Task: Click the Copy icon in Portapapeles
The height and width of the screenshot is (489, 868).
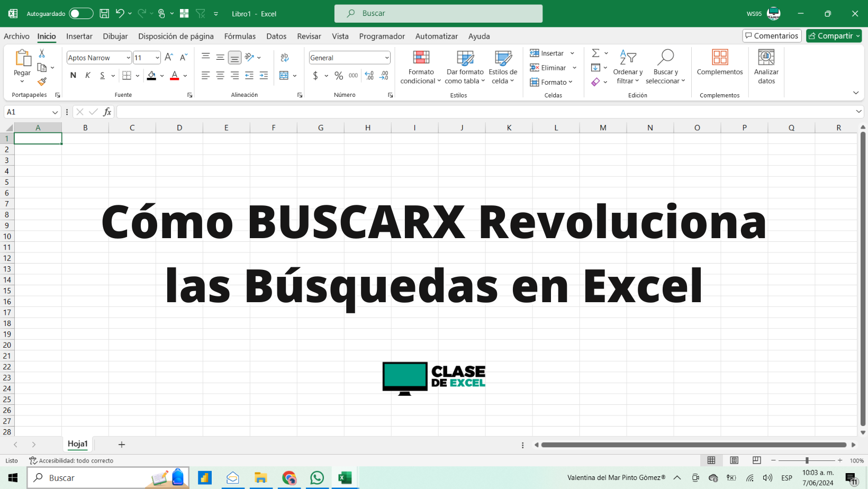Action: click(x=42, y=68)
